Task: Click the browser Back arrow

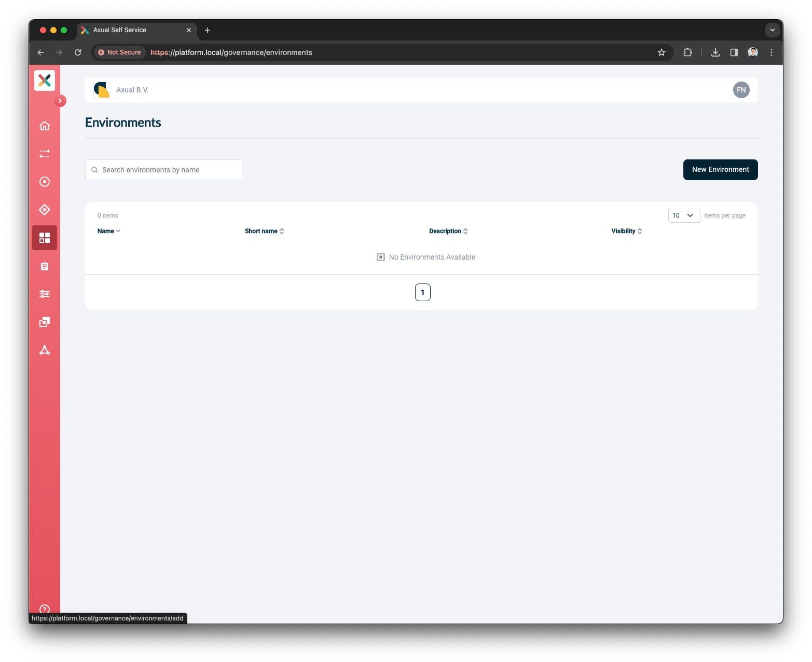Action: pyautogui.click(x=40, y=52)
